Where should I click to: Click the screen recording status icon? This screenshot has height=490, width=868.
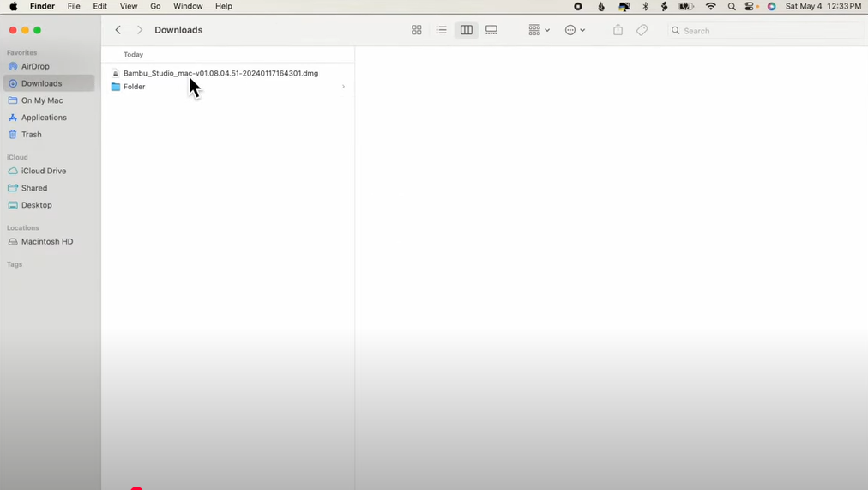click(578, 6)
